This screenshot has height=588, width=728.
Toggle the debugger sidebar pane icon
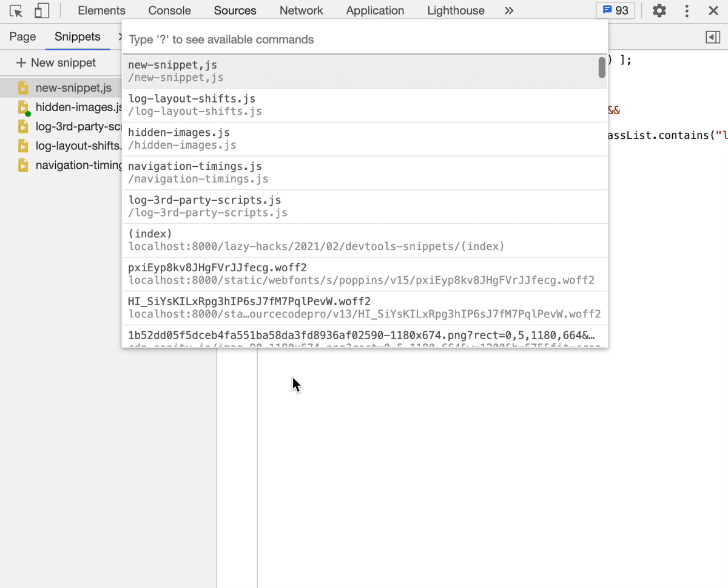(713, 37)
